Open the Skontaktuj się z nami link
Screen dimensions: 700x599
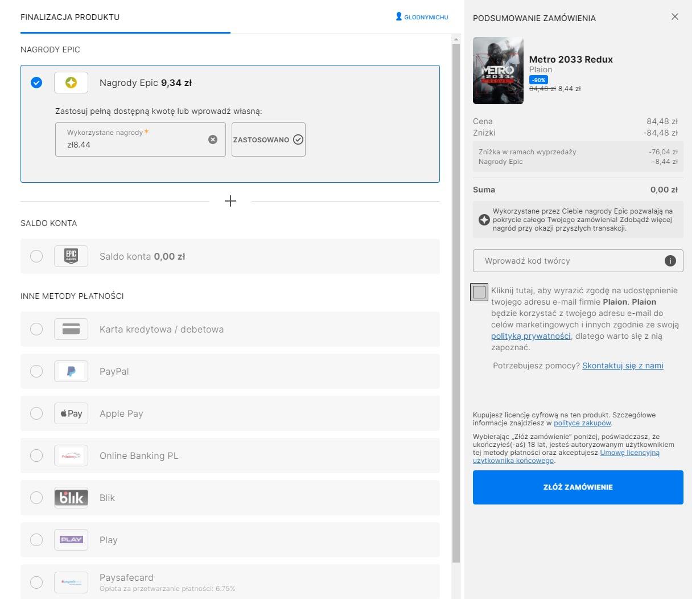pos(623,366)
